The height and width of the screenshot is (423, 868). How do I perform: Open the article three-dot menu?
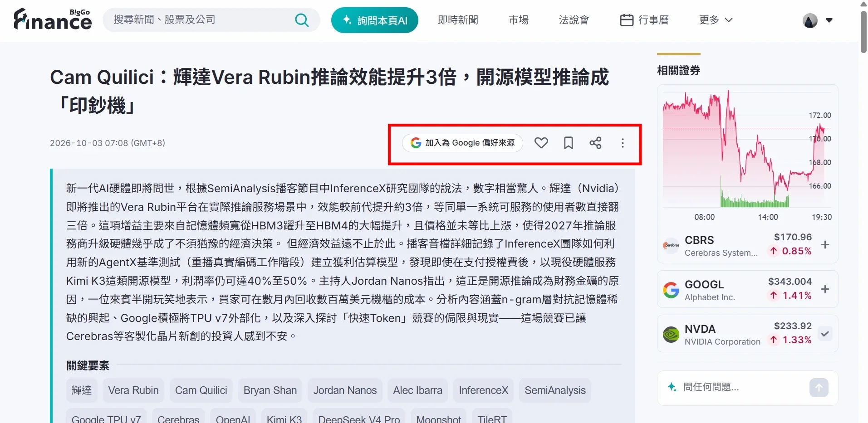623,143
